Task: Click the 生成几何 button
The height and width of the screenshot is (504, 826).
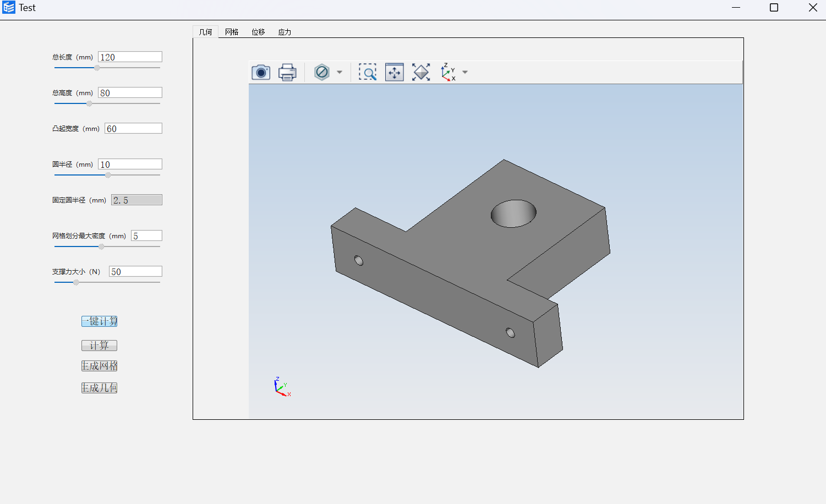Action: click(x=100, y=388)
